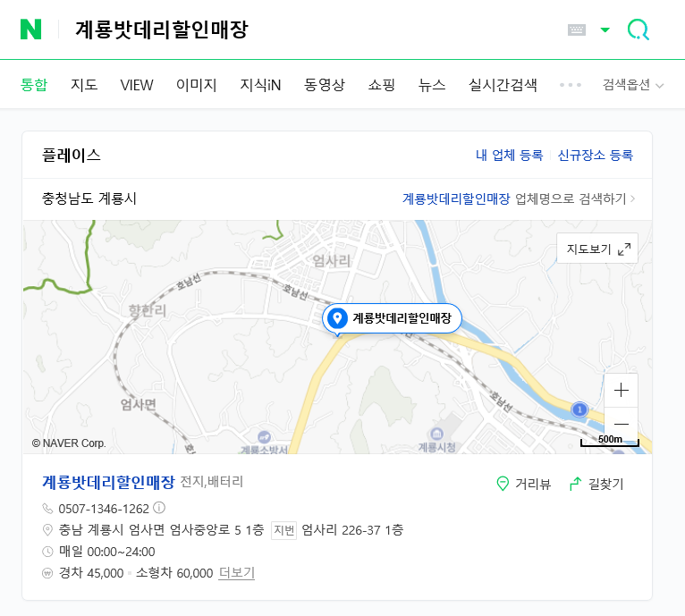Viewport: 685px width, 616px height.
Task: Click the info icon beside phone number
Action: click(159, 508)
